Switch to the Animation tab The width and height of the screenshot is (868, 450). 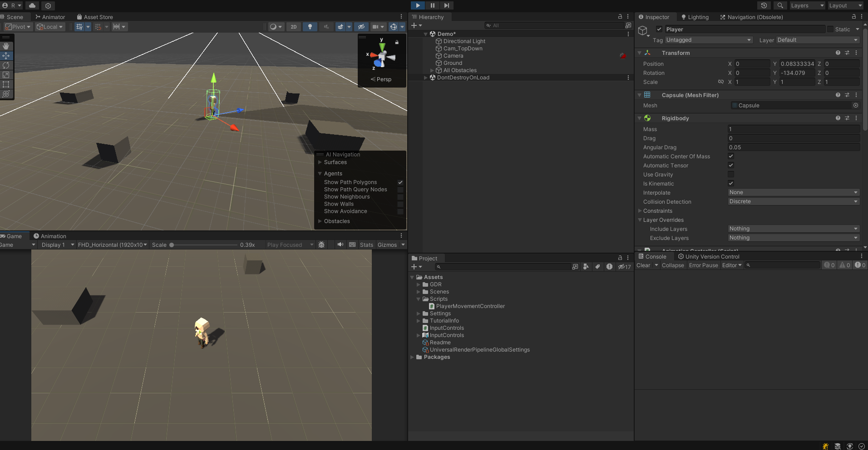tap(50, 236)
